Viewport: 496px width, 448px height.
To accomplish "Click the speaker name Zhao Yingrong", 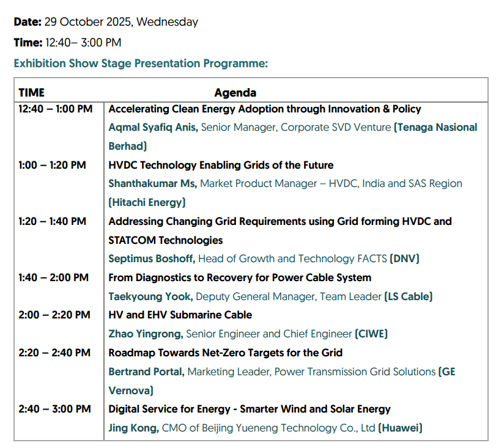I will coord(146,334).
